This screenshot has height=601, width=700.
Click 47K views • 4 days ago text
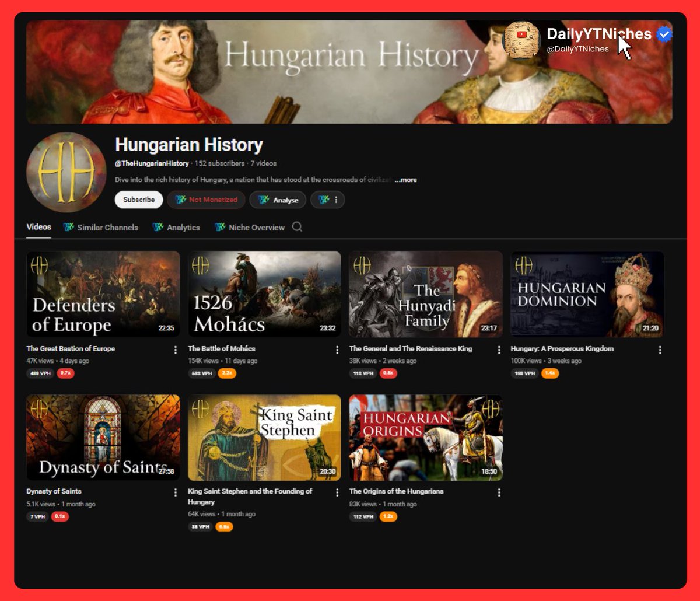pos(58,361)
